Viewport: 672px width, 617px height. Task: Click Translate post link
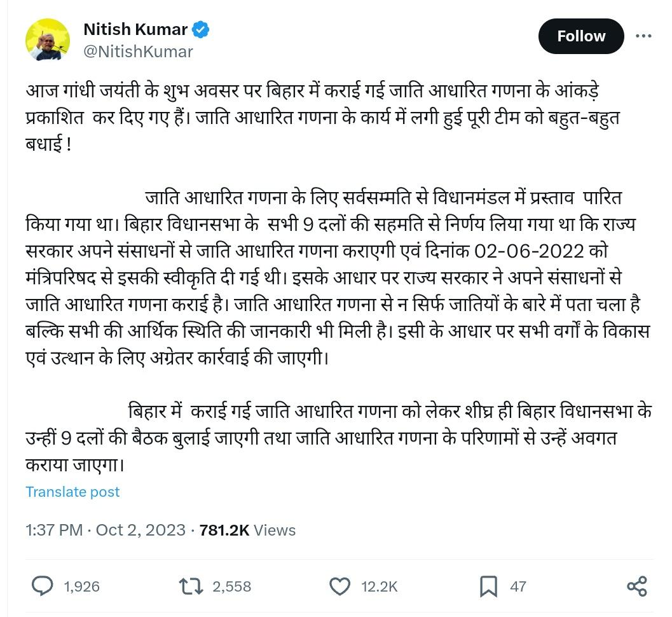coord(72,492)
